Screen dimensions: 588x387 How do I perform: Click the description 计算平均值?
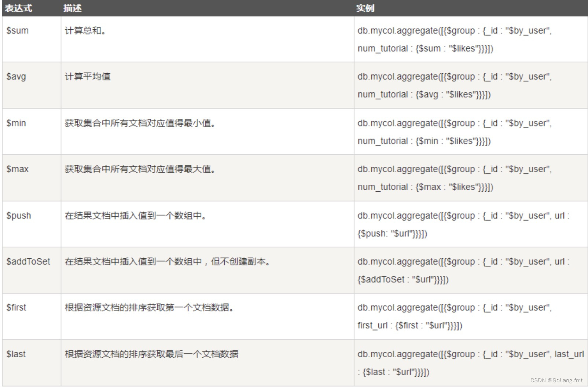point(88,77)
